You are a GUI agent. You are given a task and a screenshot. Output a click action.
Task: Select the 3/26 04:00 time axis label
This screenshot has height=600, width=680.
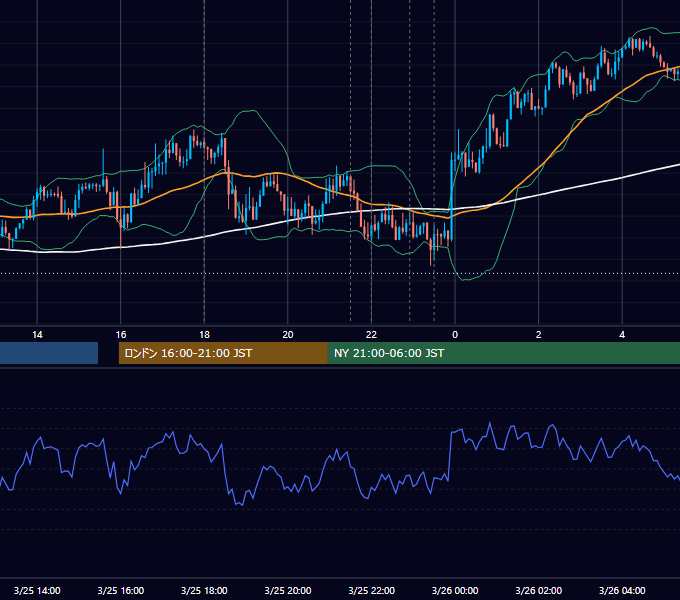pos(622,590)
